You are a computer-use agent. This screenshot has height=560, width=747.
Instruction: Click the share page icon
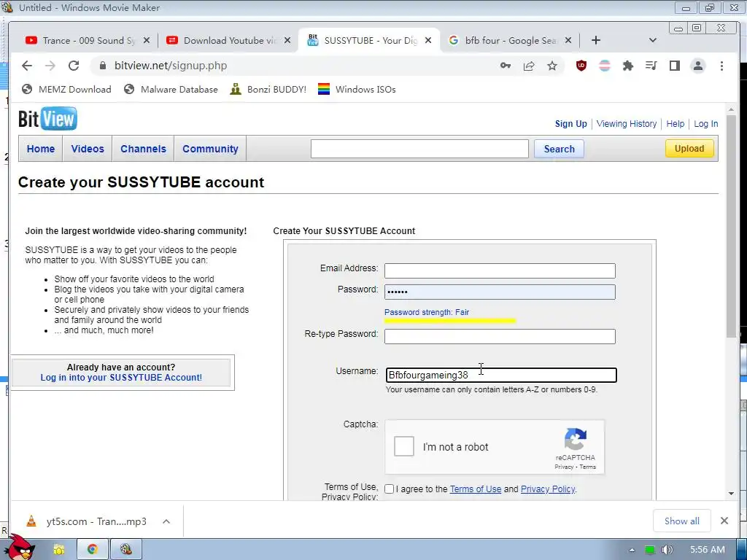[529, 66]
